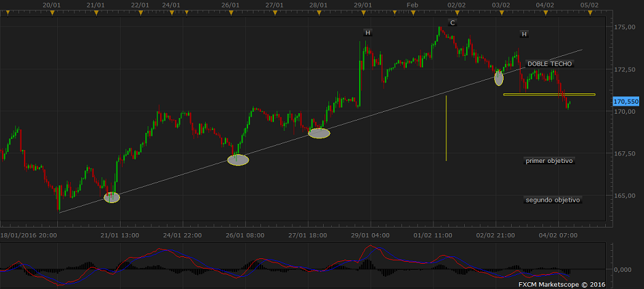Select the 'segundo objetivo' label

tap(553, 200)
